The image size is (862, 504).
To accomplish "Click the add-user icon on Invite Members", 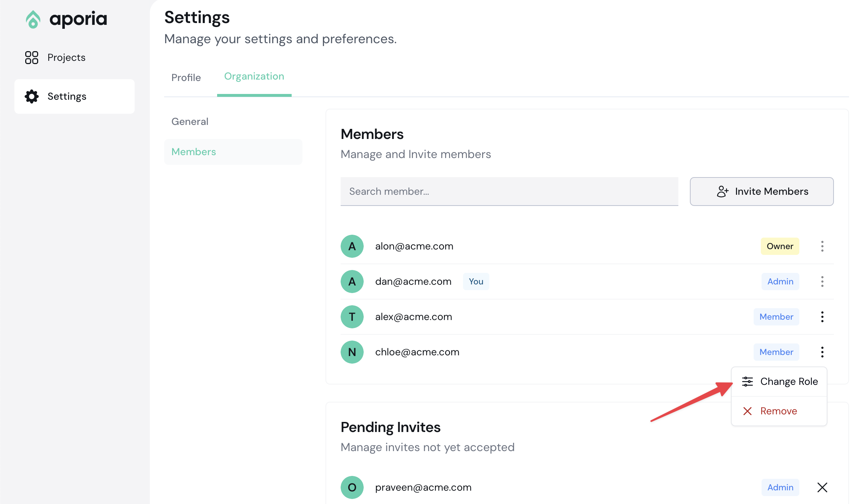I will point(722,192).
